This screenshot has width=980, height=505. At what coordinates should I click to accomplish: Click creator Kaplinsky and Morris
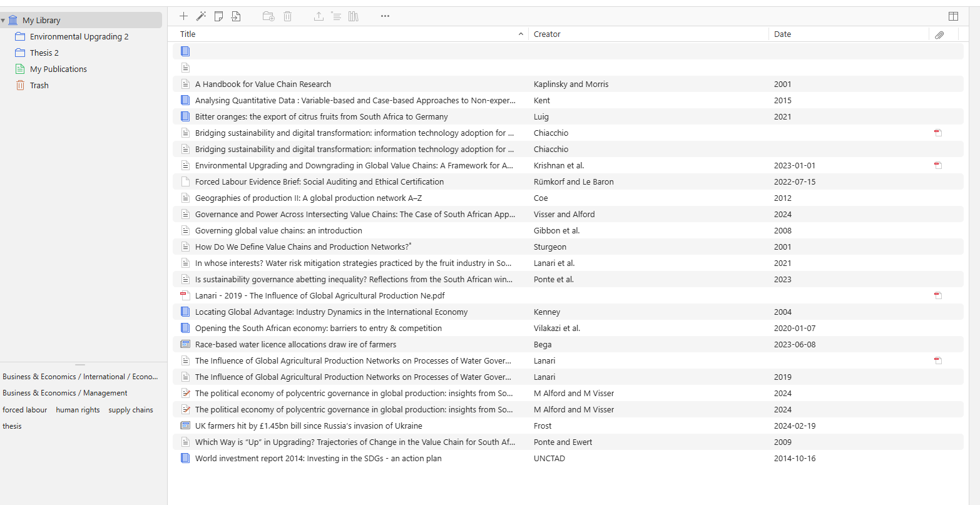pyautogui.click(x=571, y=84)
